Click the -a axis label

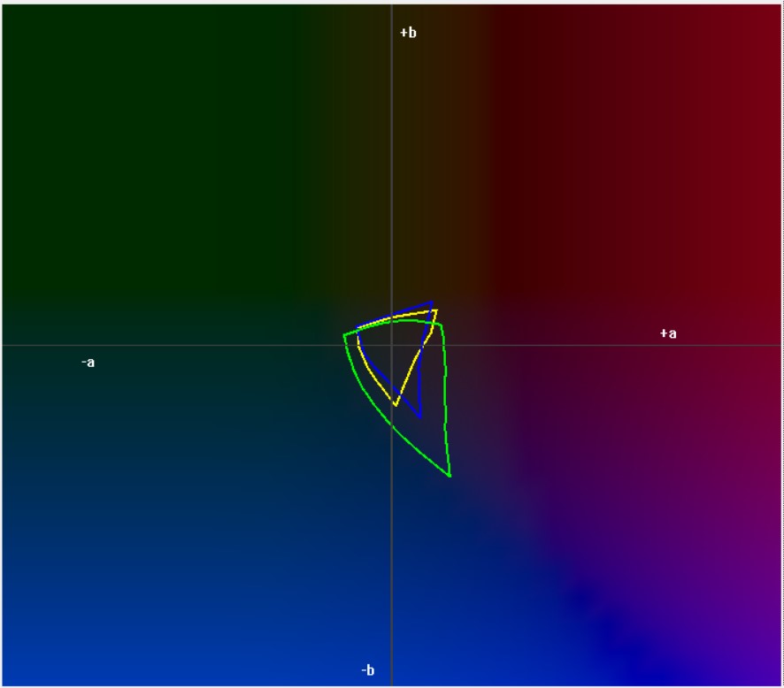pos(88,363)
